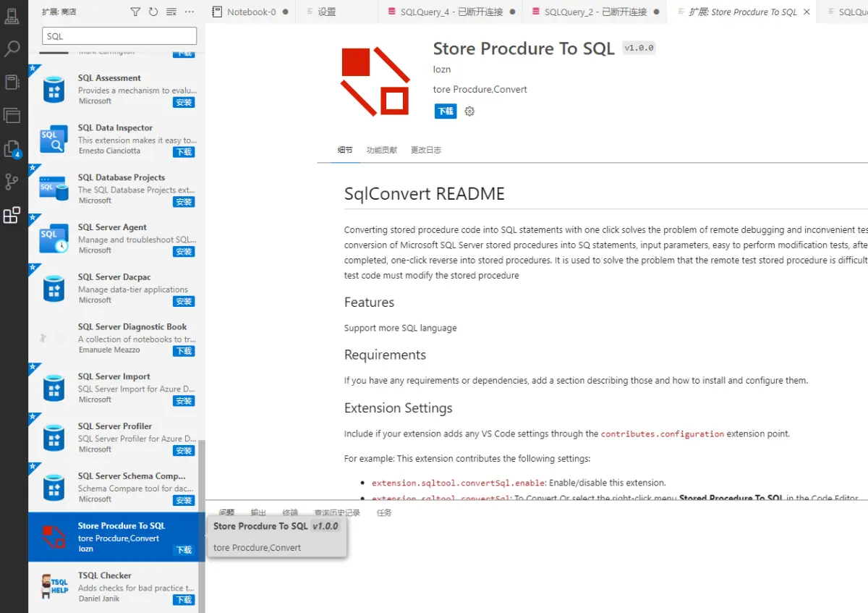Click the contributes.configuration code text
This screenshot has width=868, height=613.
tap(663, 434)
